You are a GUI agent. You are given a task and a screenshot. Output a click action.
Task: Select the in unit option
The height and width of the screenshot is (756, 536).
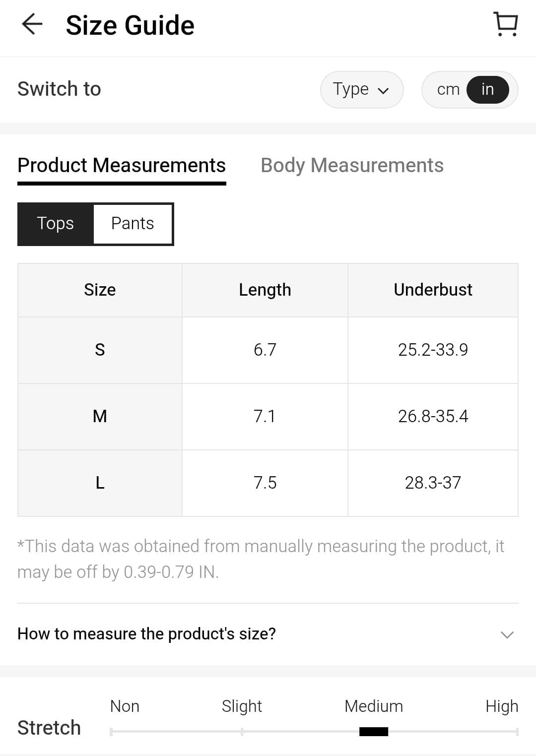pos(487,90)
